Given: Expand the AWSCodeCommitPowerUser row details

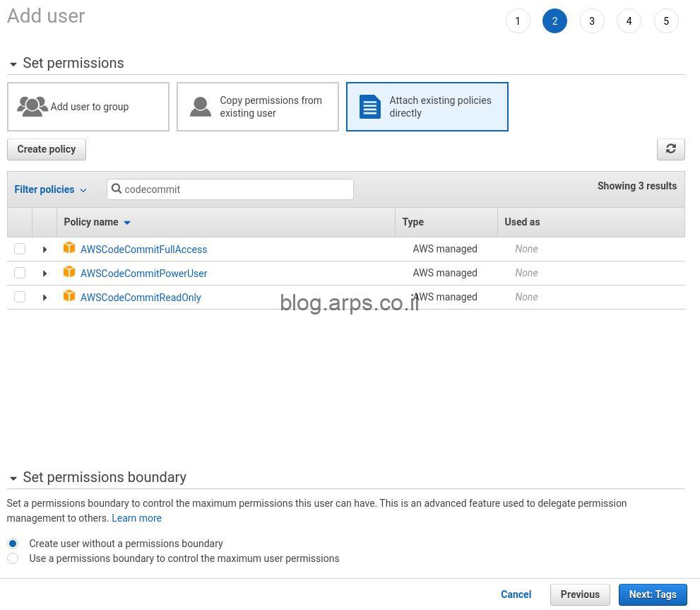Looking at the screenshot, I should tap(45, 274).
